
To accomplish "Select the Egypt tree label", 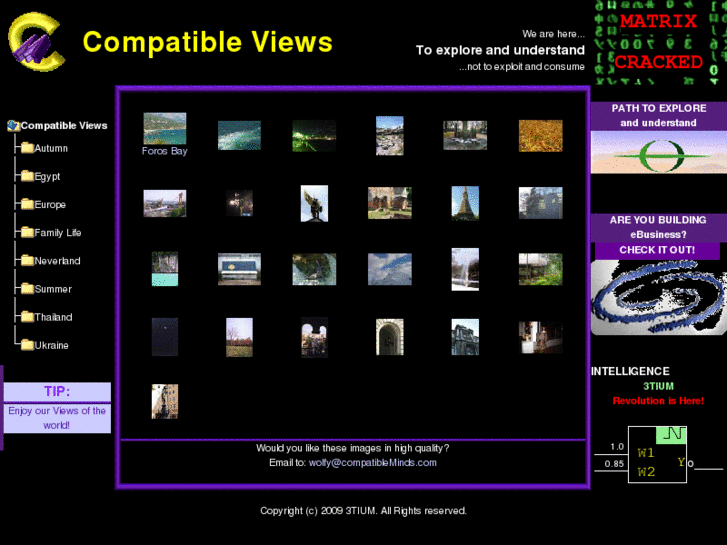I will pos(47,177).
